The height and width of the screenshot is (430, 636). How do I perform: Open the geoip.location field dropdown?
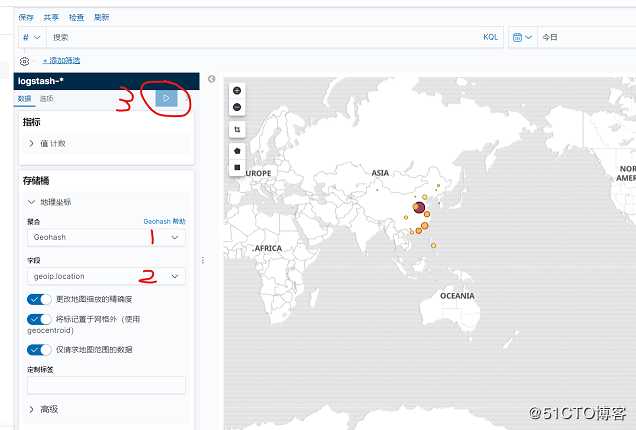[106, 276]
